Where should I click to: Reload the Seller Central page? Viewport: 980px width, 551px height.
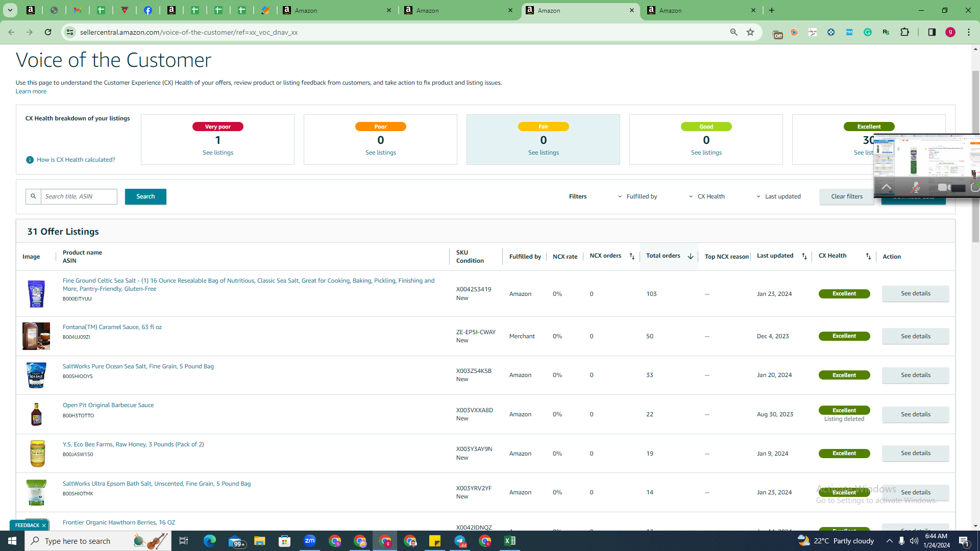(48, 32)
